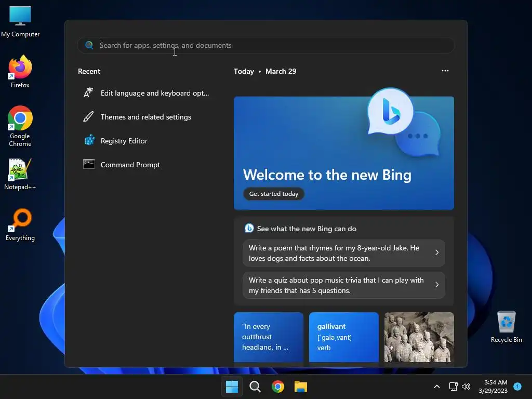Open Chrome from the taskbar

278,387
